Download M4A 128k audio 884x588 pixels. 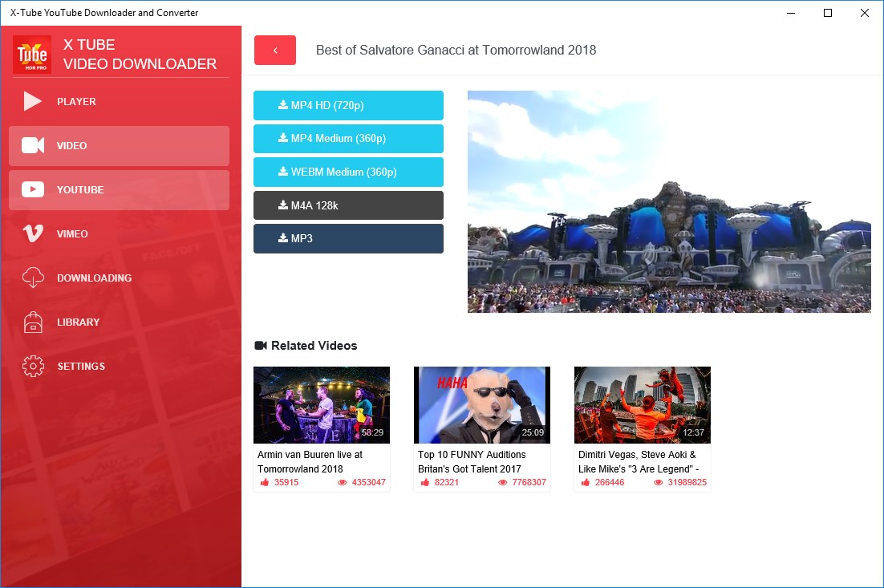348,205
